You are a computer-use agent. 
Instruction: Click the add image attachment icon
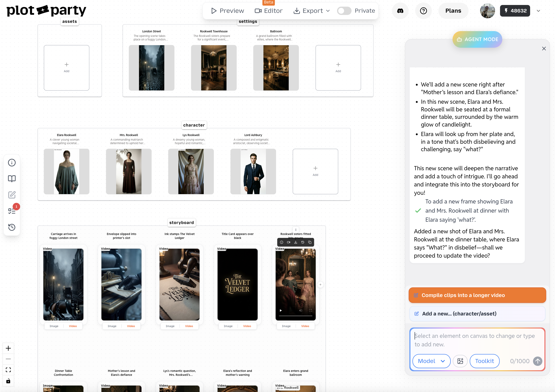(x=460, y=361)
